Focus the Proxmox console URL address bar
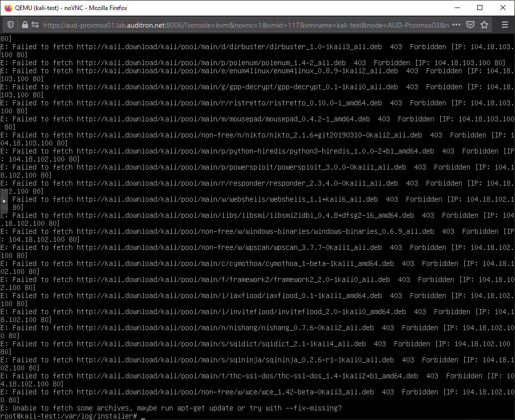The width and height of the screenshot is (515, 420). click(241, 25)
